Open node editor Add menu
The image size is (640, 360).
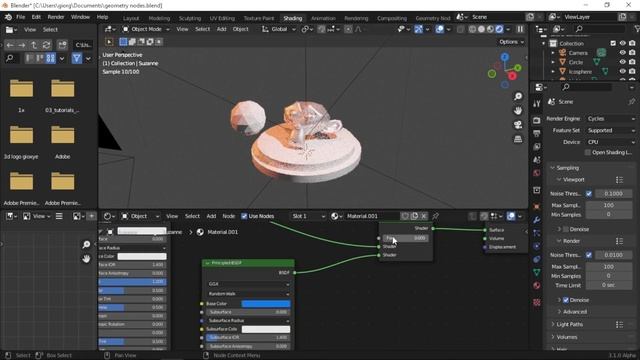[211, 216]
